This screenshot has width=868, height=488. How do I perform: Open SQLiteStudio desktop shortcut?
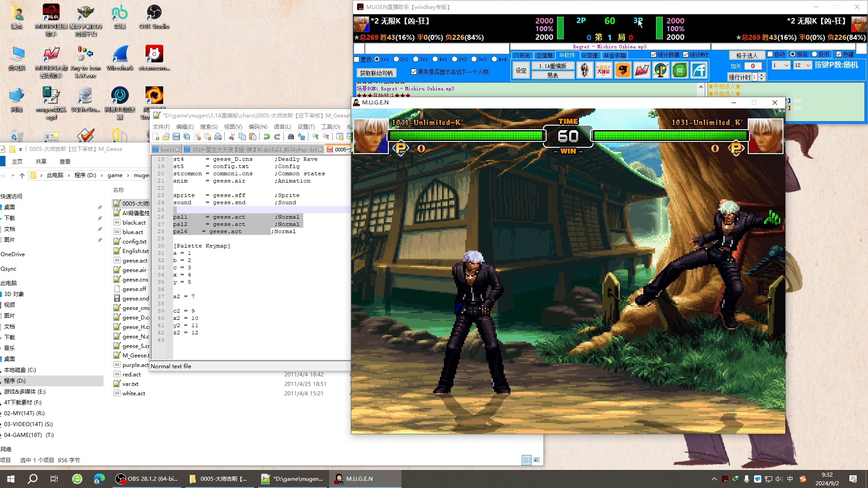(85, 100)
